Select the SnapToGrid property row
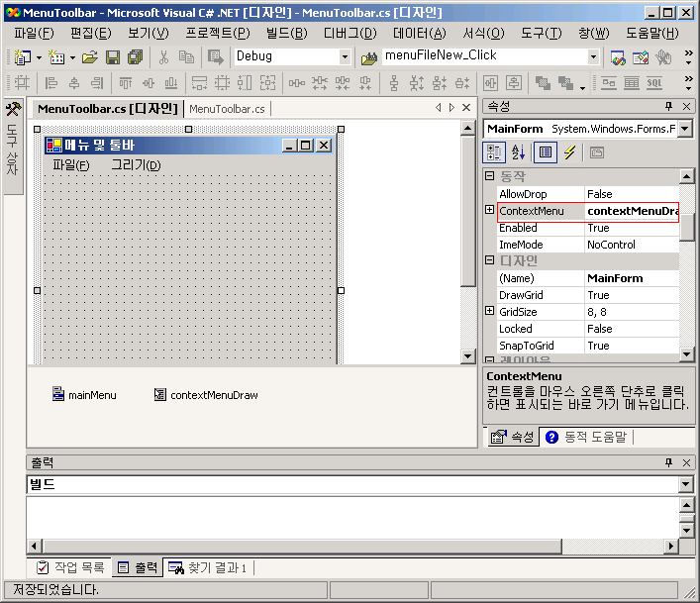 588,346
